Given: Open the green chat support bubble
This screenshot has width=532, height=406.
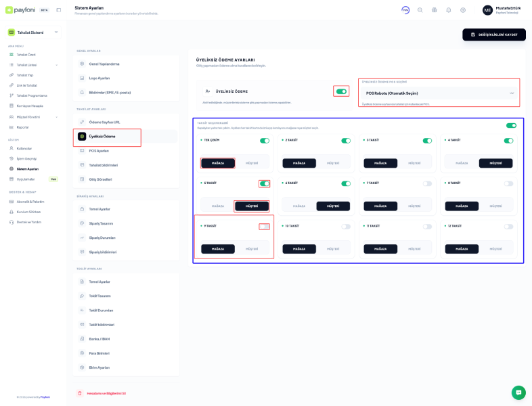Looking at the screenshot, I should pos(518,392).
